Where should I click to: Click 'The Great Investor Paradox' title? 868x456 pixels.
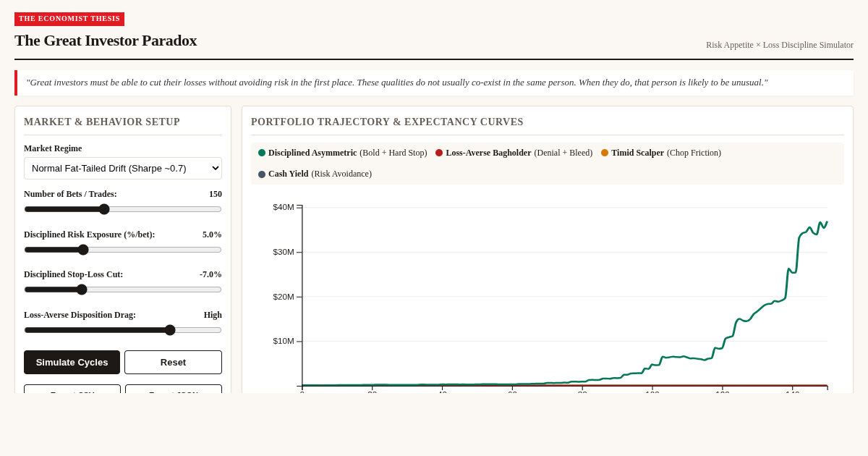point(106,41)
